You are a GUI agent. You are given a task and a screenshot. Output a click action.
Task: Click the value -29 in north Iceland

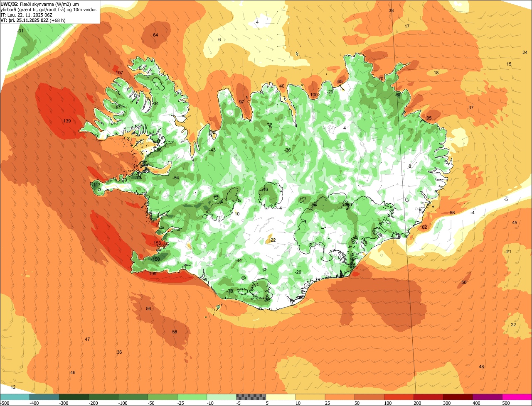(x=330, y=92)
